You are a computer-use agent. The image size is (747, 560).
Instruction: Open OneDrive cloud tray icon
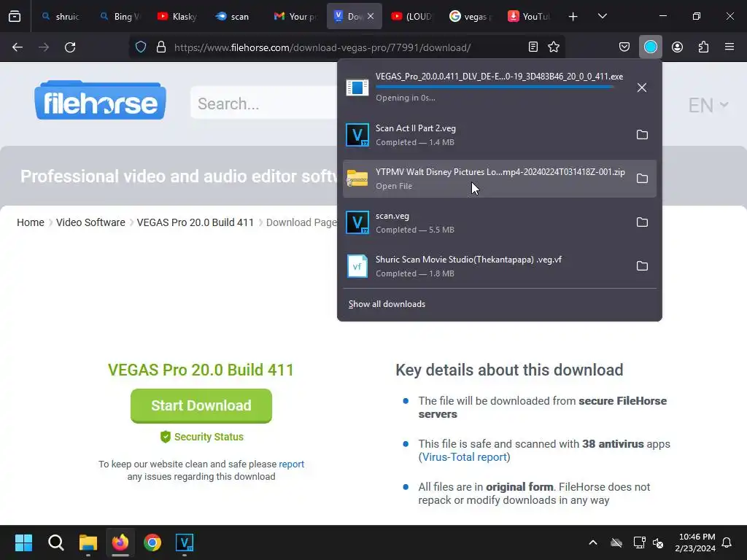point(616,542)
